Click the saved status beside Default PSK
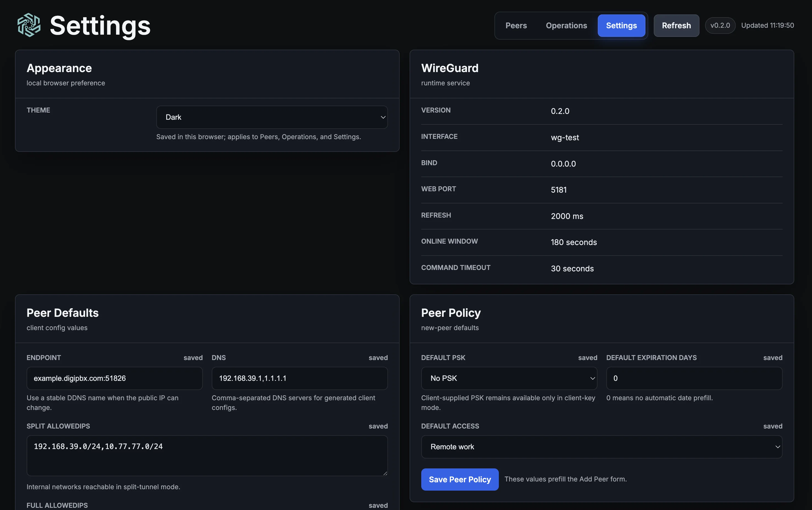The width and height of the screenshot is (812, 510). tap(588, 358)
